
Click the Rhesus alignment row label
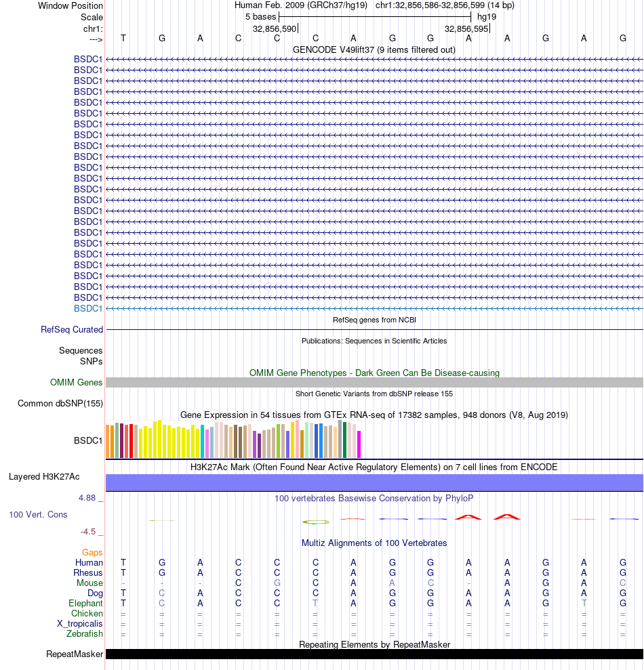coord(88,573)
